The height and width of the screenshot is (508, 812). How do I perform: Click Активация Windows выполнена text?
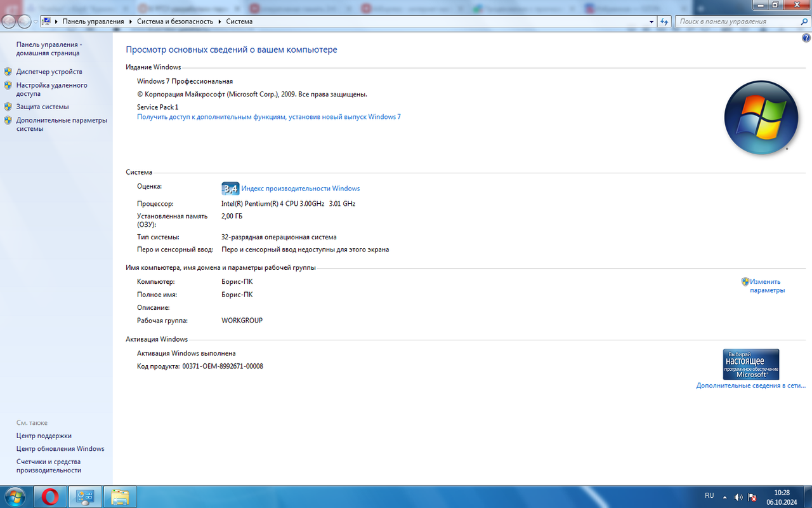point(186,353)
